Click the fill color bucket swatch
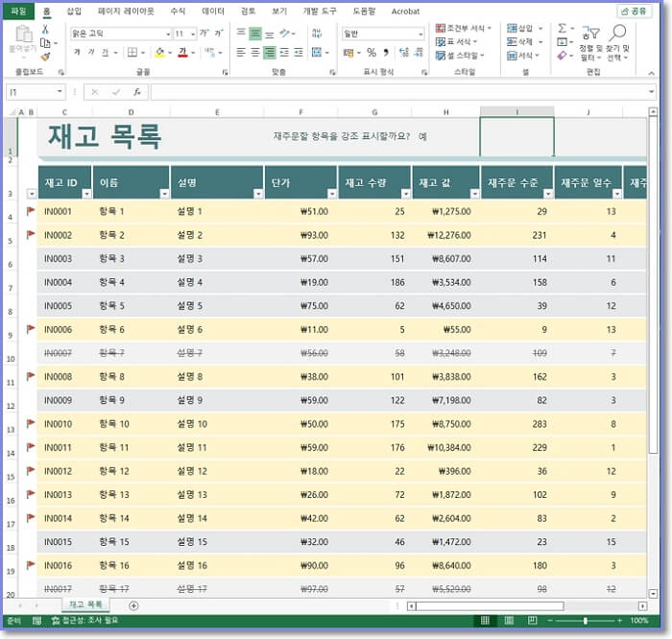Viewport: 672px width, 639px height. [x=160, y=52]
